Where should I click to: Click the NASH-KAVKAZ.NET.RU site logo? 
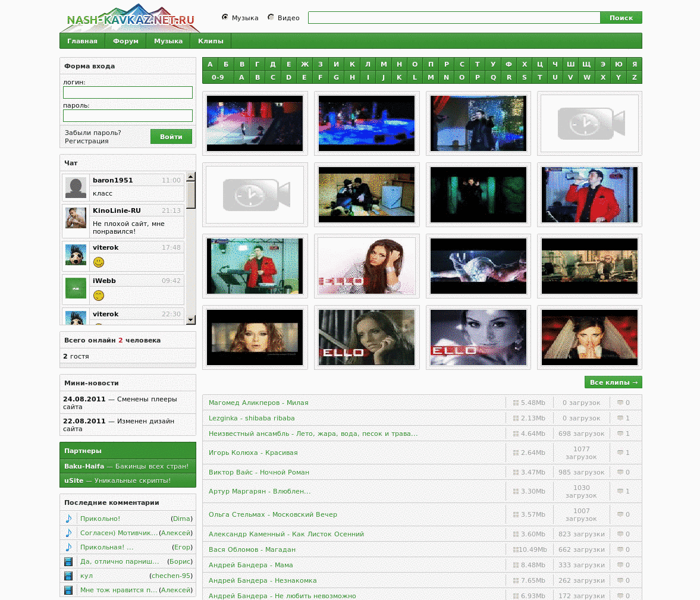click(x=131, y=19)
